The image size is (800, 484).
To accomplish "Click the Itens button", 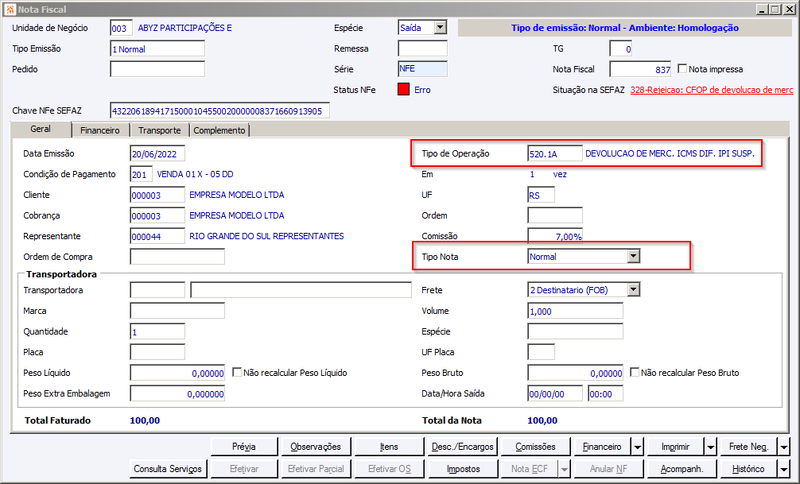I will coord(389,447).
